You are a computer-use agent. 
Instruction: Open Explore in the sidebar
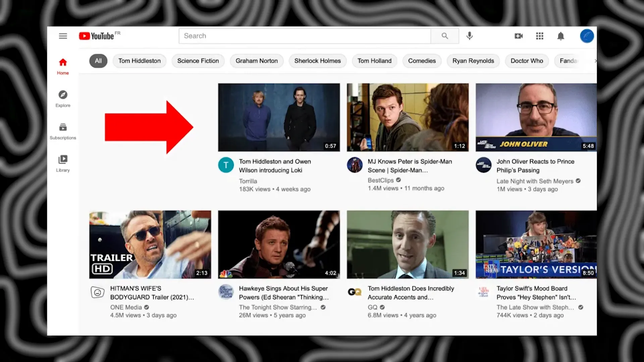[x=63, y=99]
